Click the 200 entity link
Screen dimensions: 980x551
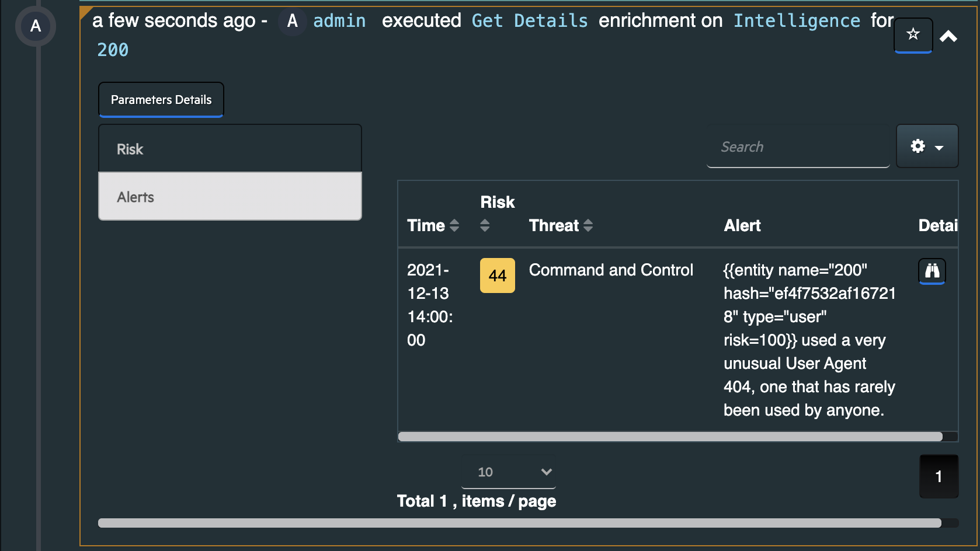tap(113, 50)
